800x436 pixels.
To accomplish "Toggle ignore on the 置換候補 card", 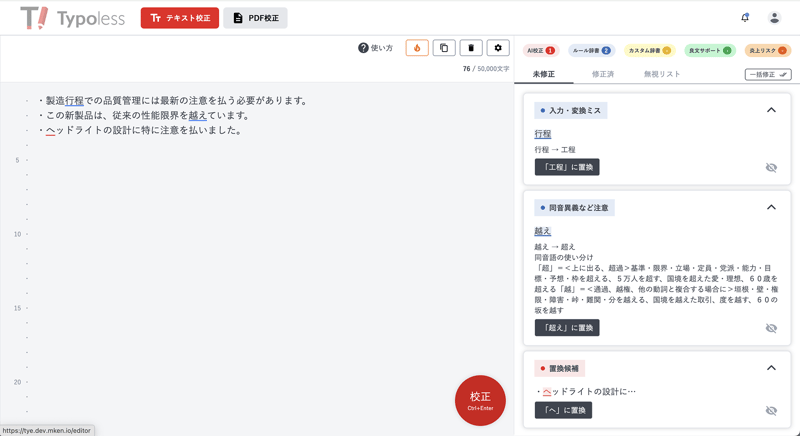I will [771, 411].
